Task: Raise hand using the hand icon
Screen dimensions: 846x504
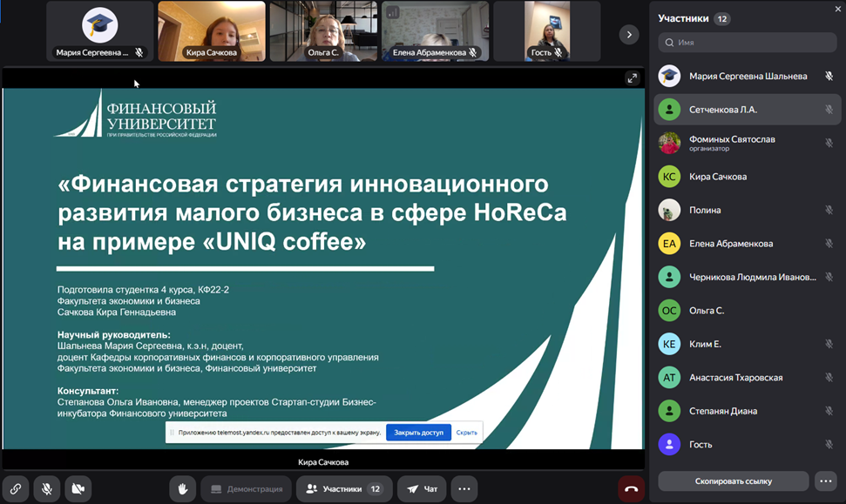Action: [x=183, y=489]
